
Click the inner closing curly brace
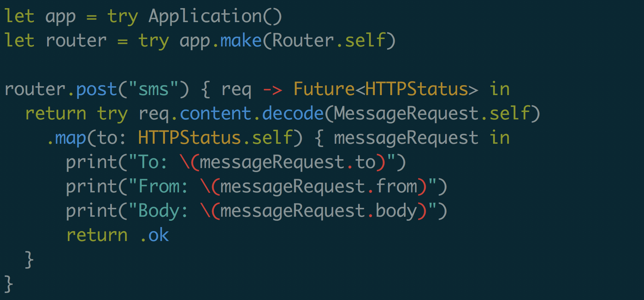[x=29, y=260]
